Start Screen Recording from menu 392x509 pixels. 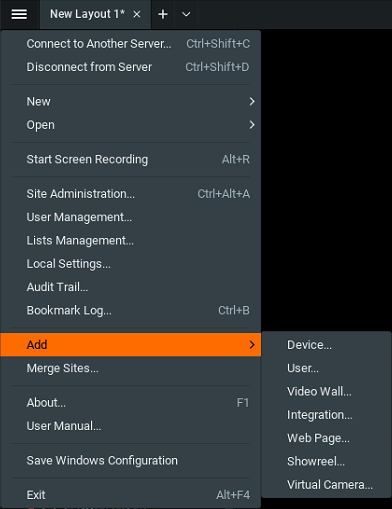(x=131, y=159)
